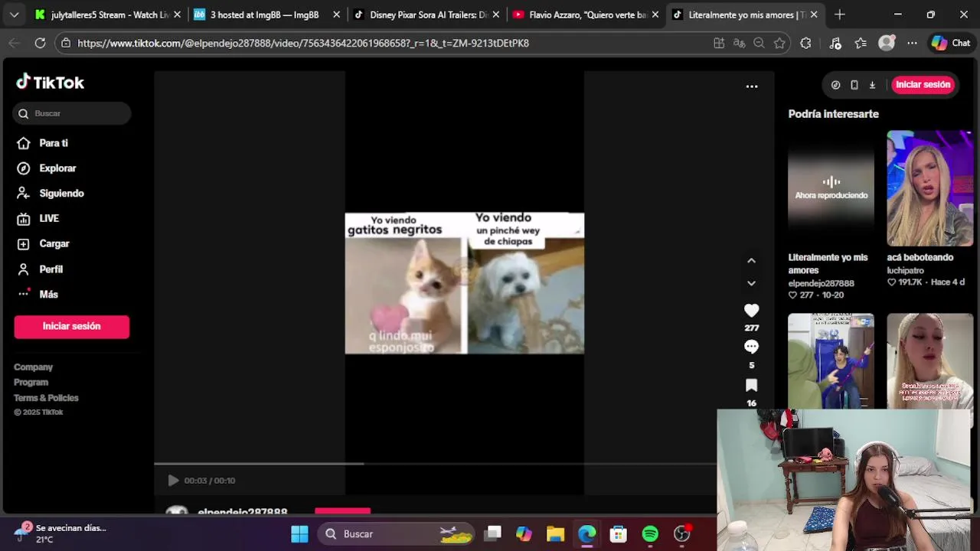Screen dimensions: 980x551
Task: Open the add-to-apps icon in address bar
Action: [x=719, y=44]
